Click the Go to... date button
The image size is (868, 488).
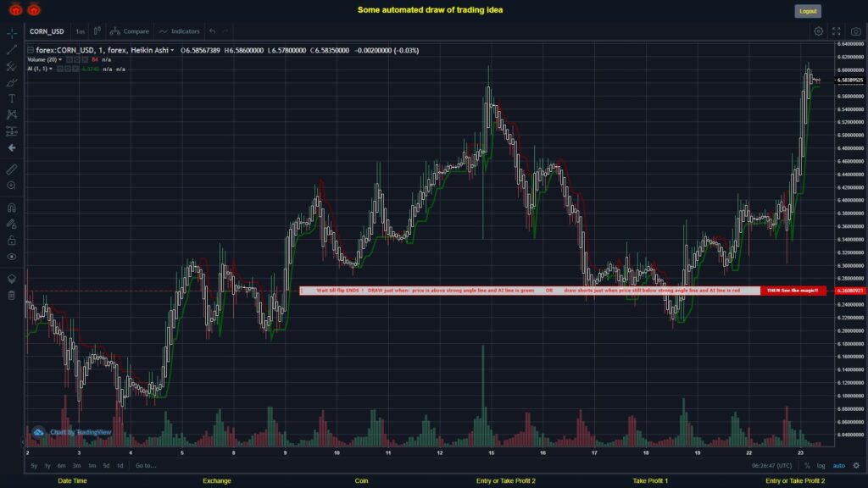click(146, 466)
